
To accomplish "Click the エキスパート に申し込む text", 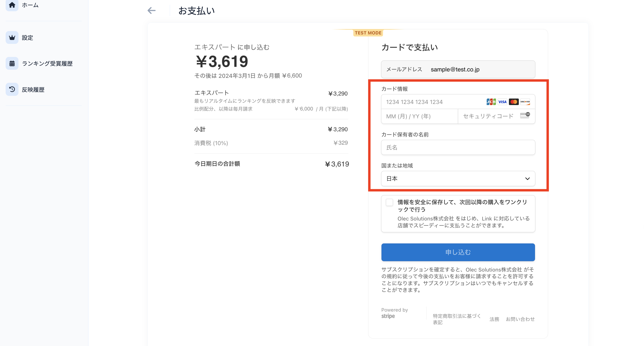I will [232, 47].
